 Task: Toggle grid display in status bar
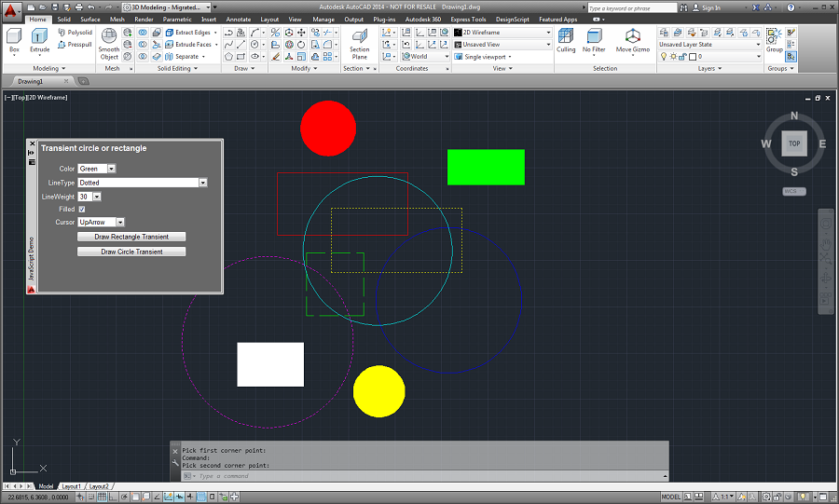coord(102,497)
